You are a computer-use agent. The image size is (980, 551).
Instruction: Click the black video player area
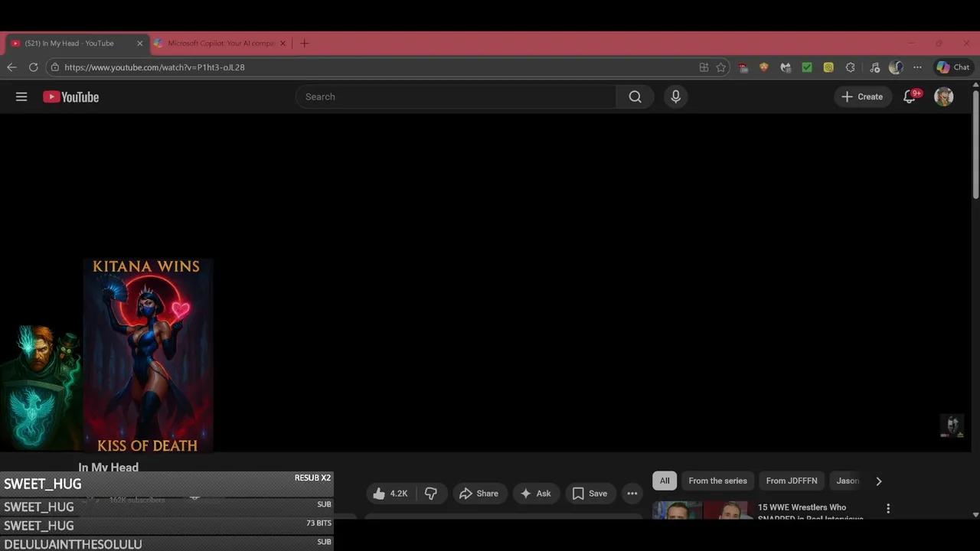coord(485,283)
